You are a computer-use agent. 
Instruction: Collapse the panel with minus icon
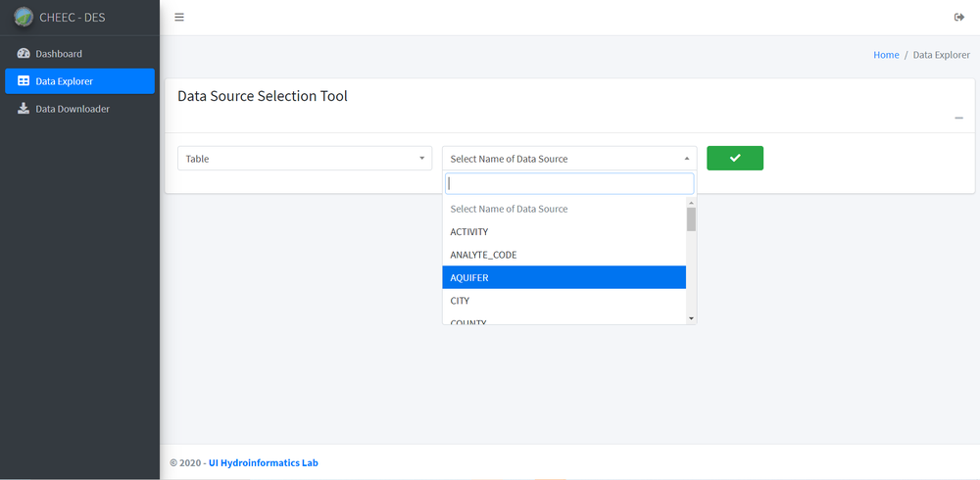(958, 119)
